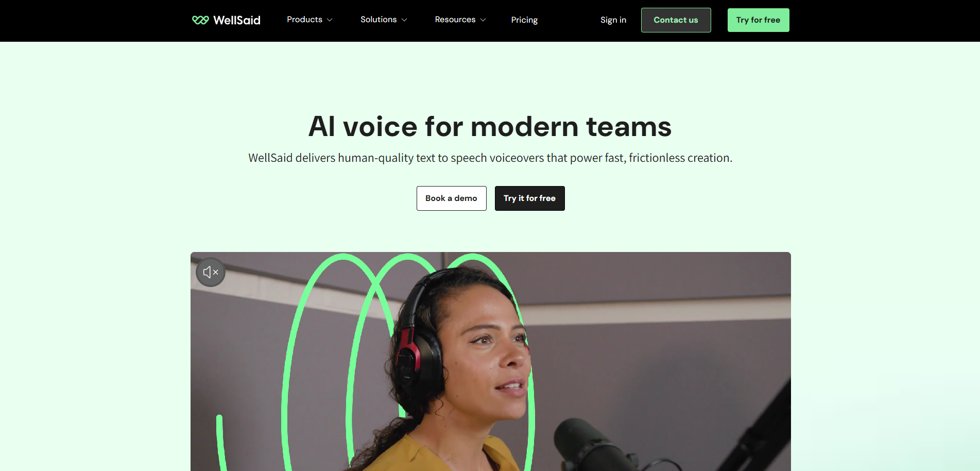
Task: Expand the Resources chevron arrow
Action: tap(483, 20)
